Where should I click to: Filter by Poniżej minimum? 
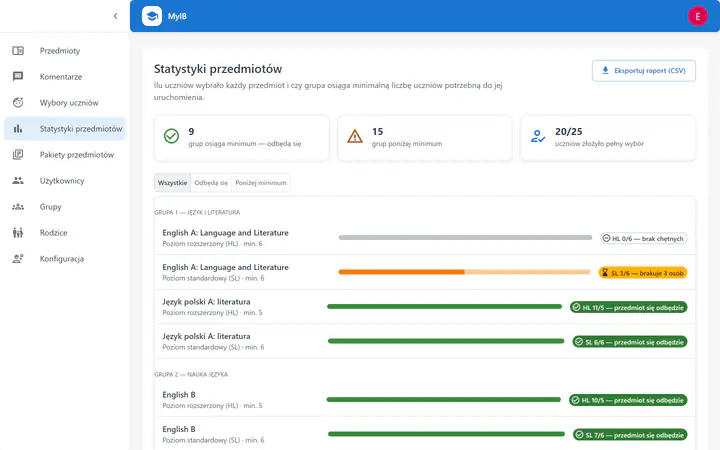tap(261, 183)
